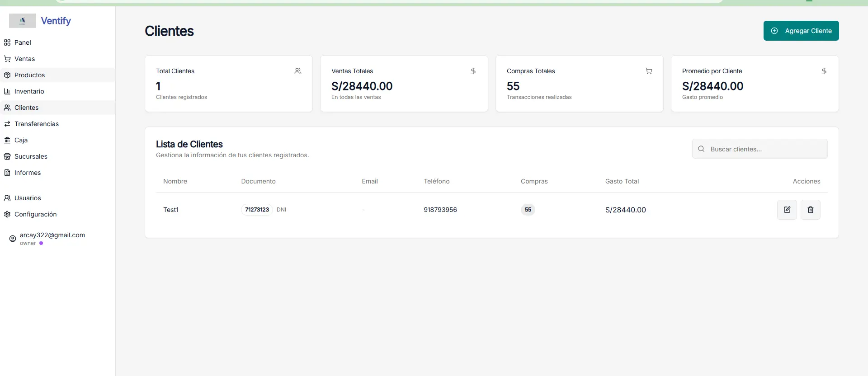Go to Ventas in the sidebar

(24, 59)
